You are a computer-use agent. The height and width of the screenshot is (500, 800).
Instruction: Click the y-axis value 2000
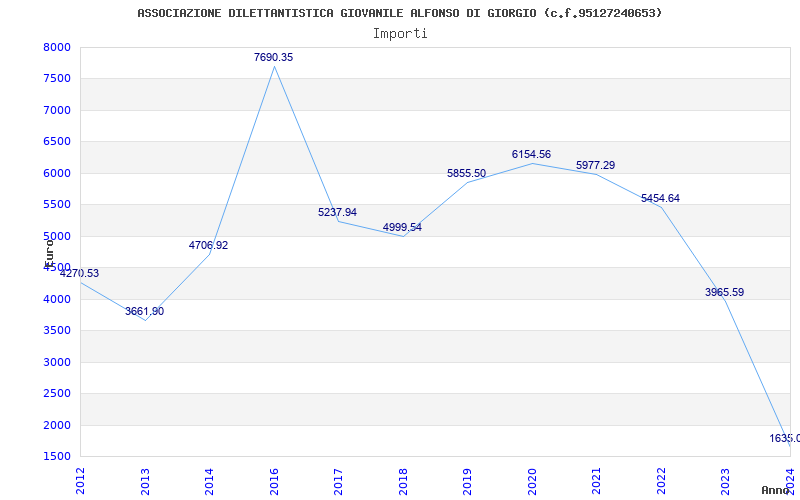click(57, 425)
